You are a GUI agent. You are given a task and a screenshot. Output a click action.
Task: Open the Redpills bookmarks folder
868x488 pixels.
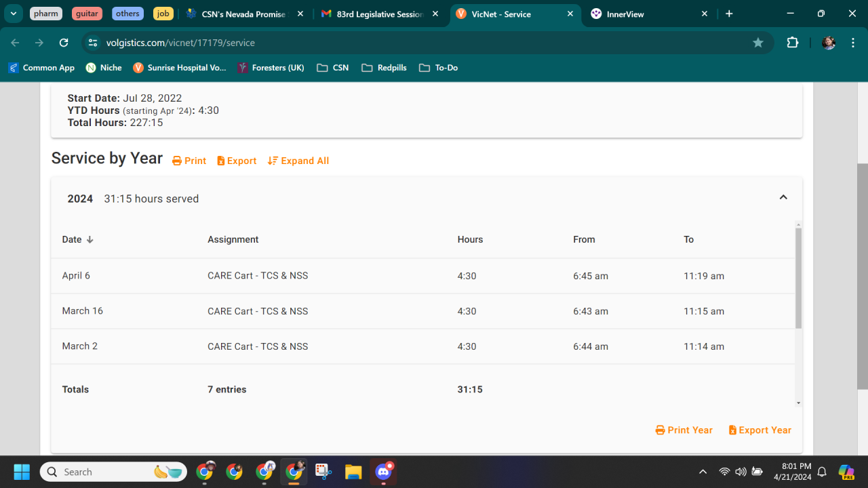point(384,68)
